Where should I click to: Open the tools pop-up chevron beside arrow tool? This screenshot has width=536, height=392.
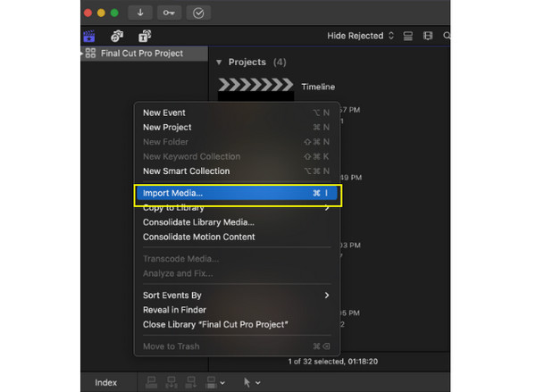tap(258, 383)
